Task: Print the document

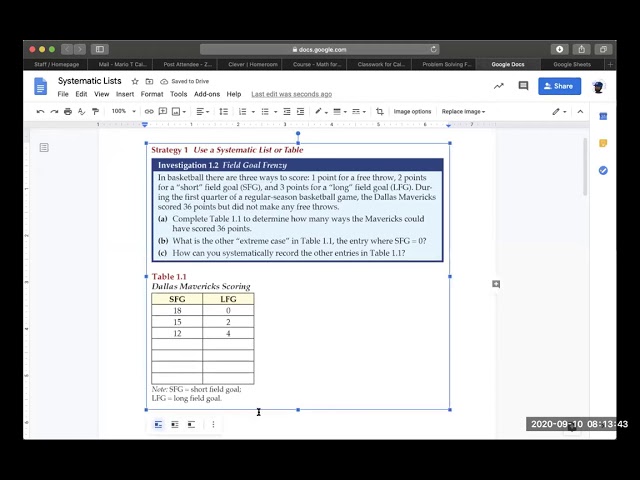Action: click(68, 111)
